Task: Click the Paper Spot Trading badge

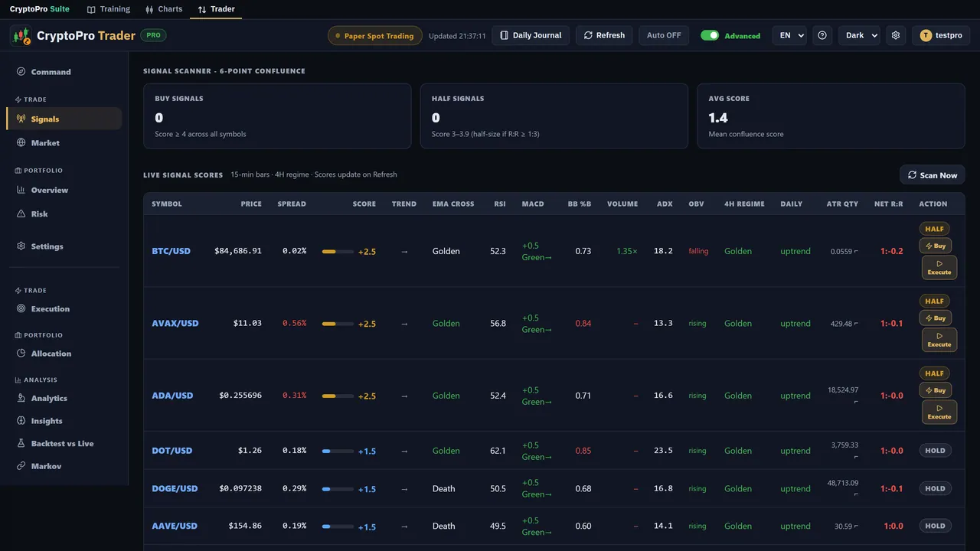Action: (375, 36)
